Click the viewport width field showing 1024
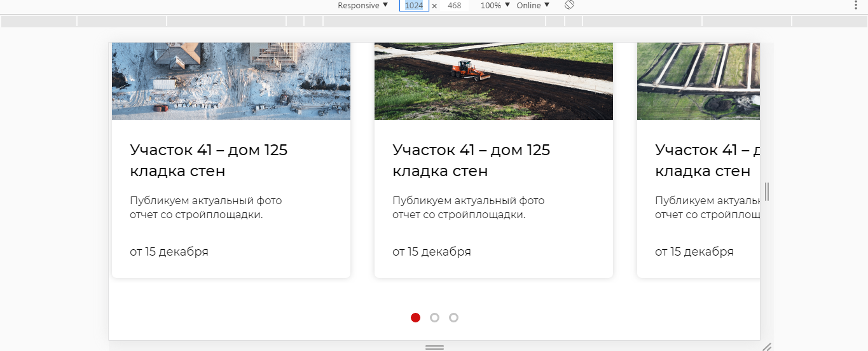The image size is (868, 351). click(x=414, y=5)
